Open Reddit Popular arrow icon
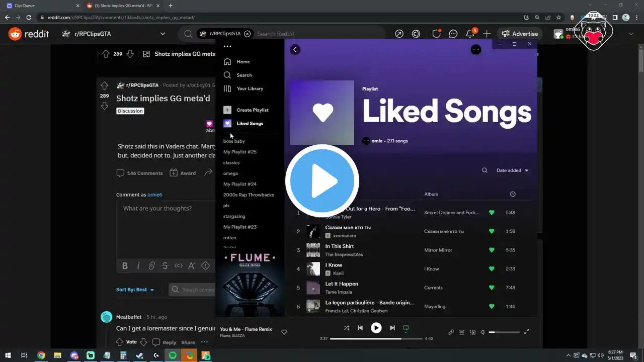 [399, 34]
